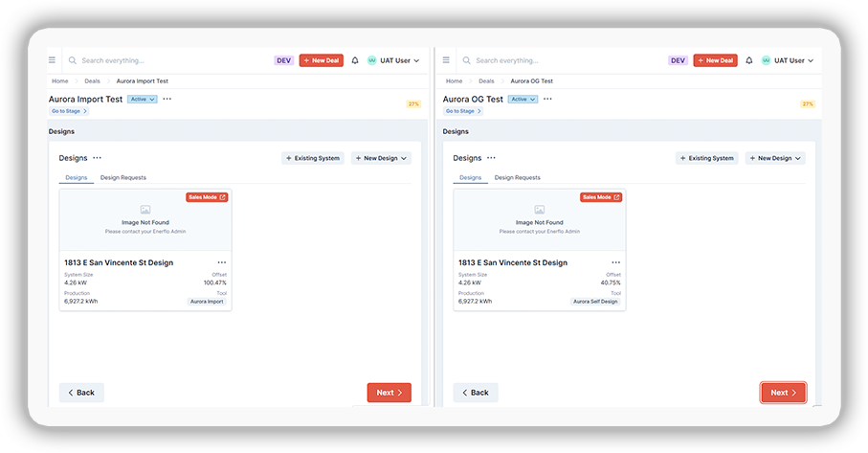Screen dimensions: 868x453
Task: Click 40.75% offset value
Action: [x=611, y=283]
